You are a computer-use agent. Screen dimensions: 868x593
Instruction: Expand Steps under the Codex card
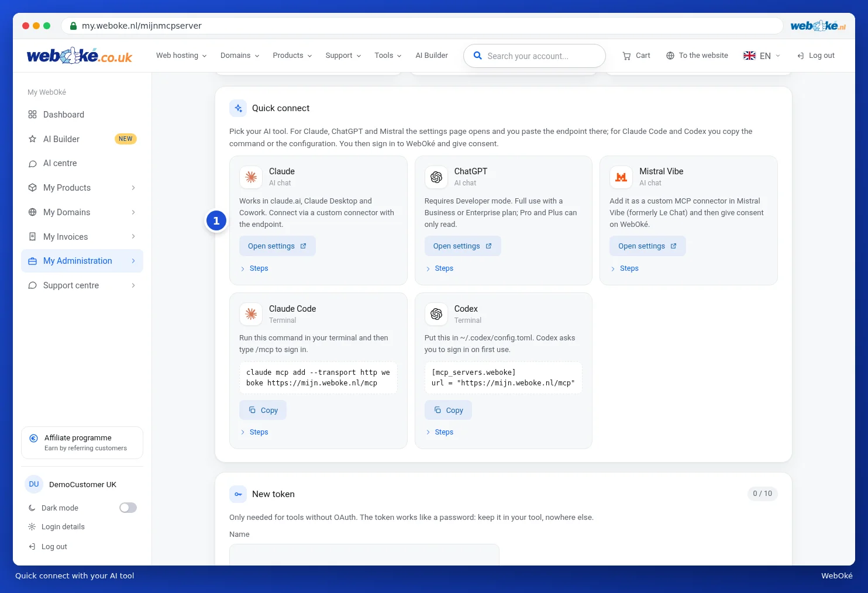pyautogui.click(x=439, y=432)
